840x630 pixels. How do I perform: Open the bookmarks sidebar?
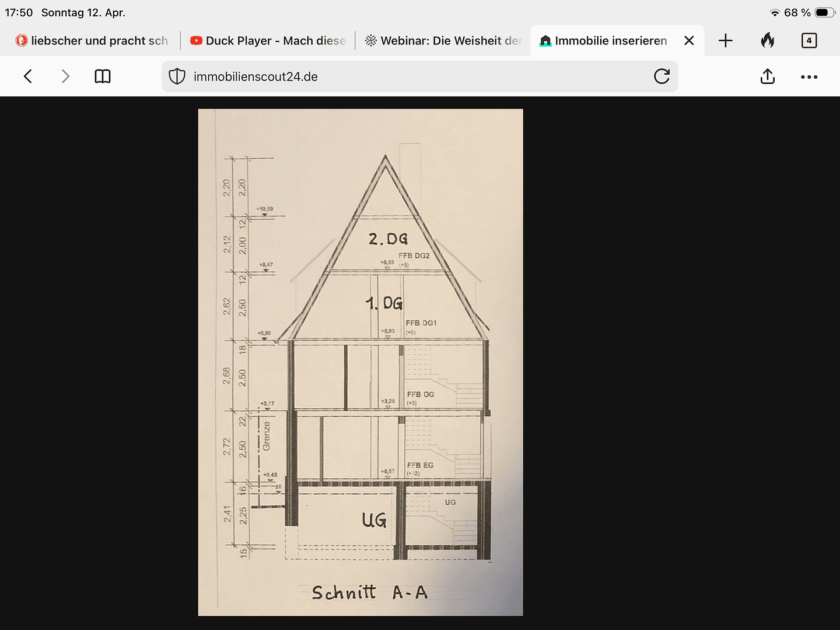click(102, 76)
